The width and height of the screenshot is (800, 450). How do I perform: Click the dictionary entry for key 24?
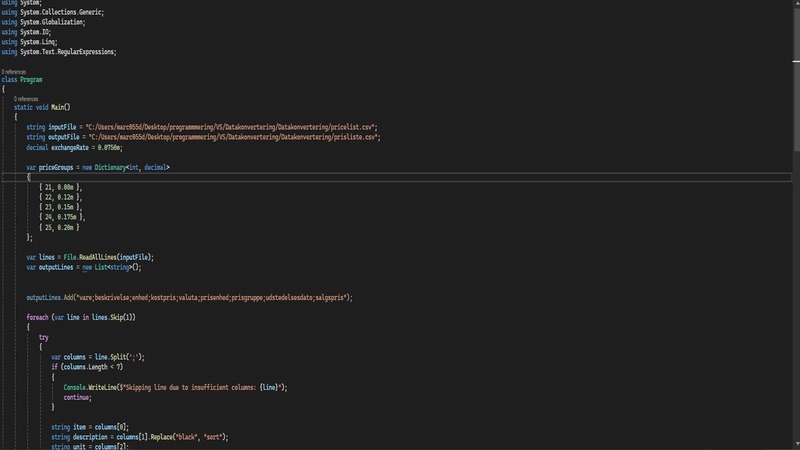click(x=62, y=216)
